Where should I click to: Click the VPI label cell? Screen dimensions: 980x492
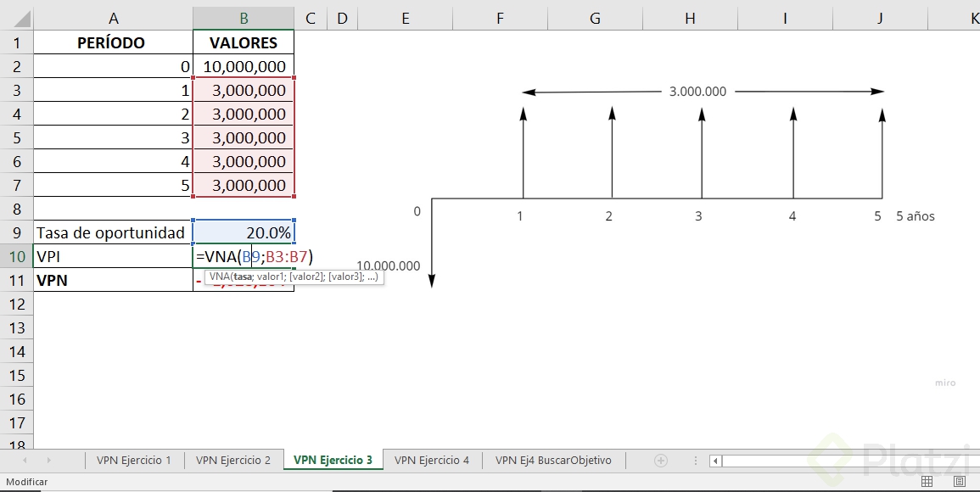(113, 256)
